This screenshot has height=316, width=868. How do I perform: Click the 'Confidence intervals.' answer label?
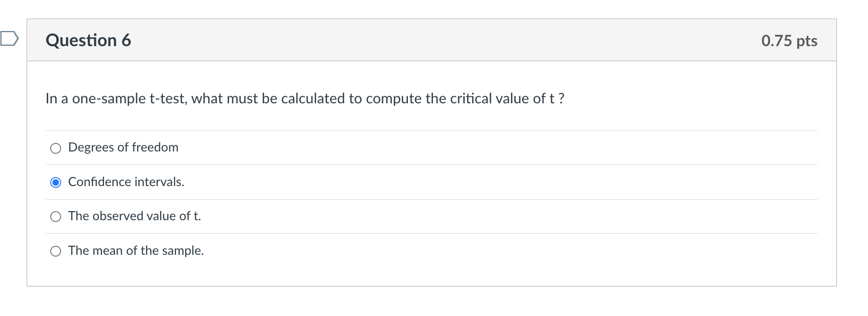click(126, 182)
